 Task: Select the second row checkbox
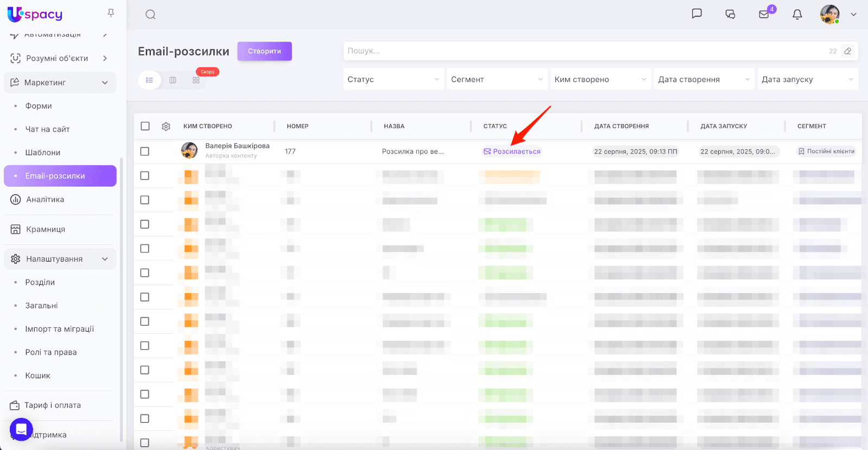(145, 176)
